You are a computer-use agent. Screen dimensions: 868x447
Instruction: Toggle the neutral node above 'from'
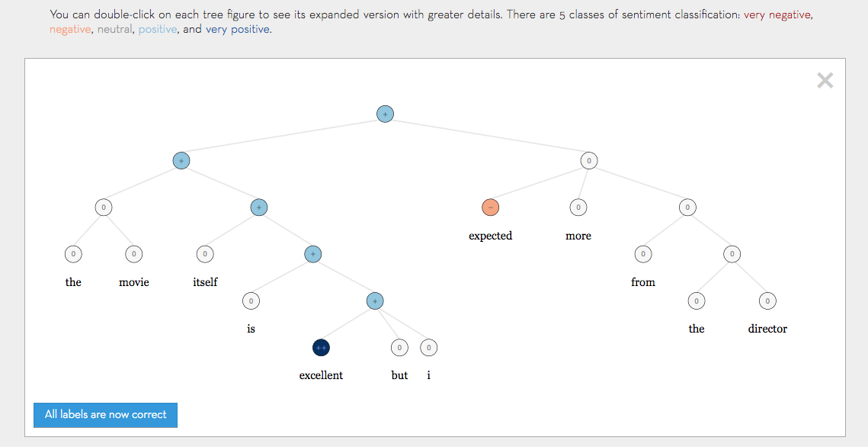click(x=643, y=253)
